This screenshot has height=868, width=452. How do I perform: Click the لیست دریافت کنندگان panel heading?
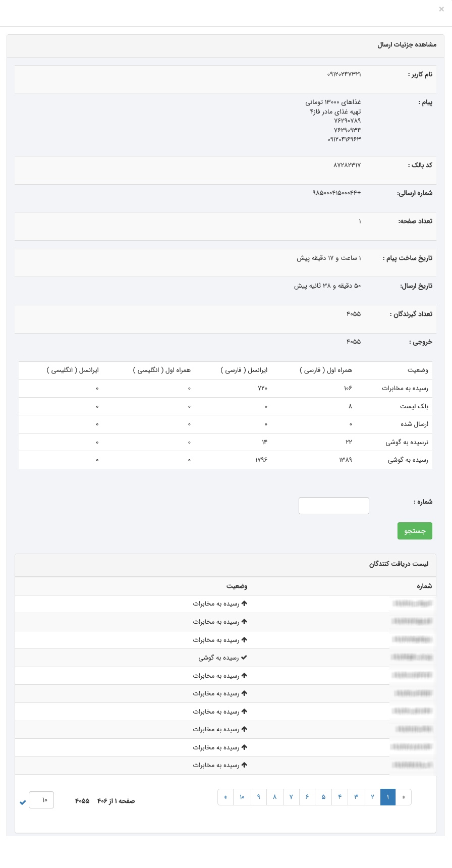click(401, 564)
